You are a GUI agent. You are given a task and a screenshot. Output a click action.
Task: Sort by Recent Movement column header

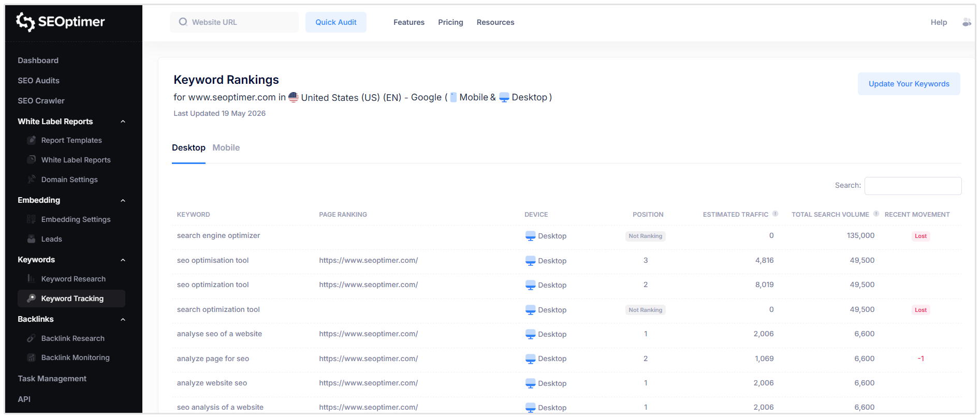click(917, 215)
